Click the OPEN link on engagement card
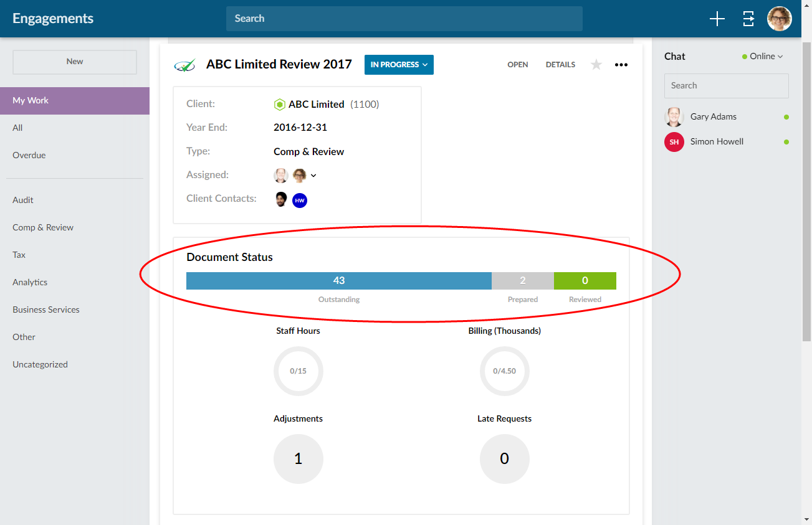This screenshot has width=812, height=525. click(x=517, y=65)
